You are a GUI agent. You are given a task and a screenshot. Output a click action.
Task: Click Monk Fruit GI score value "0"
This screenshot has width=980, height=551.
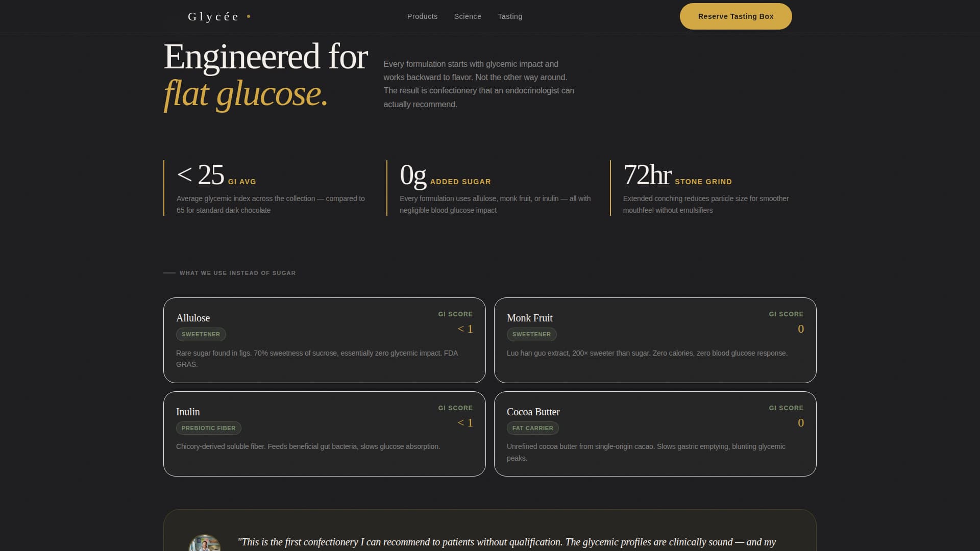pos(800,329)
